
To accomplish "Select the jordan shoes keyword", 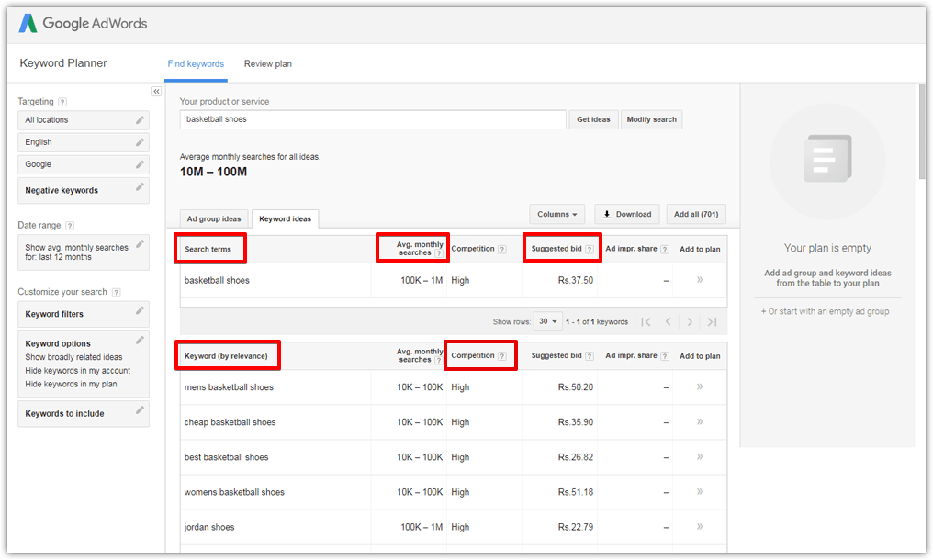I will pos(208,527).
